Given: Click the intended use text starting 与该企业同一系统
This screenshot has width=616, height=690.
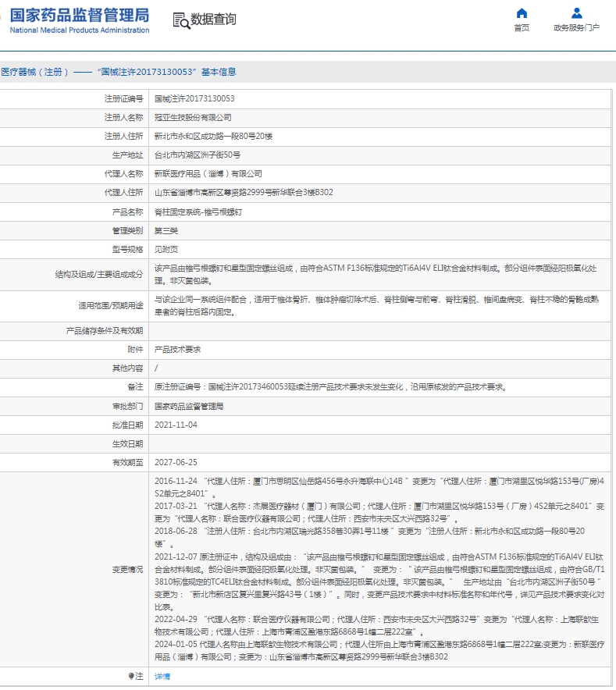Looking at the screenshot, I should click(376, 305).
